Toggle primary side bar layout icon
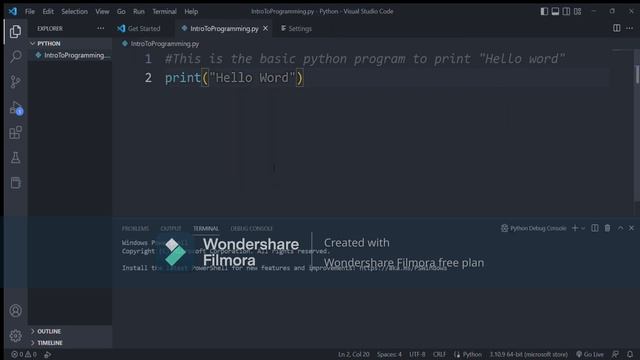This screenshot has width=640, height=360. (544, 11)
